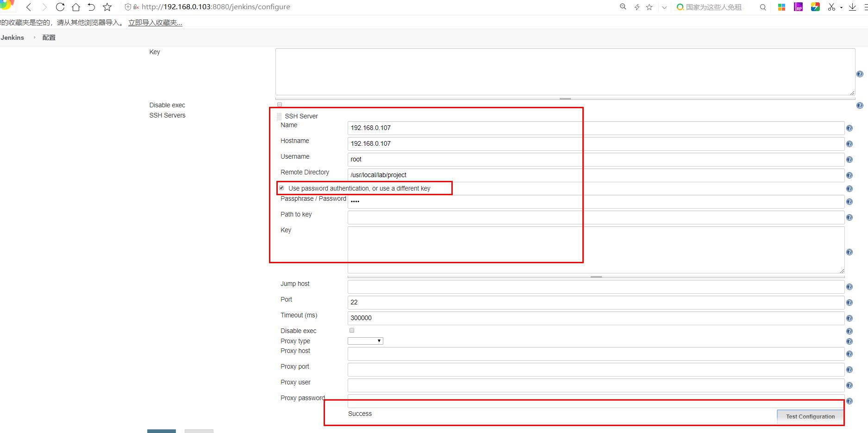Open the Proxy type dropdown
Screen dimensions: 868x433
[x=365, y=341]
